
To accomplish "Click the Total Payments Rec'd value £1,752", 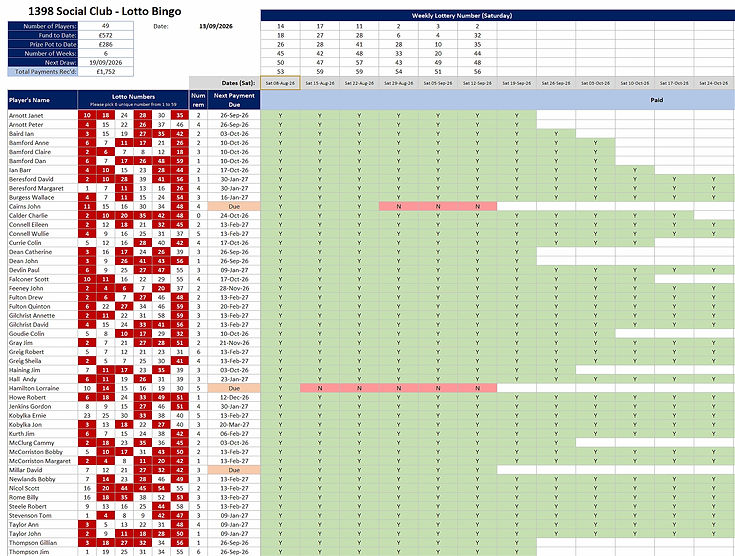I will coord(105,72).
